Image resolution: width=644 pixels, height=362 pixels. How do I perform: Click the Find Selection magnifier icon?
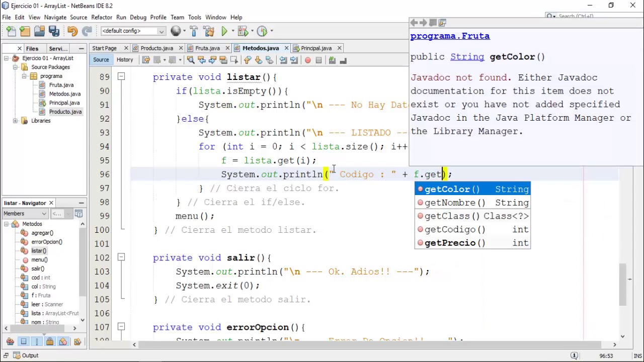[x=191, y=60]
